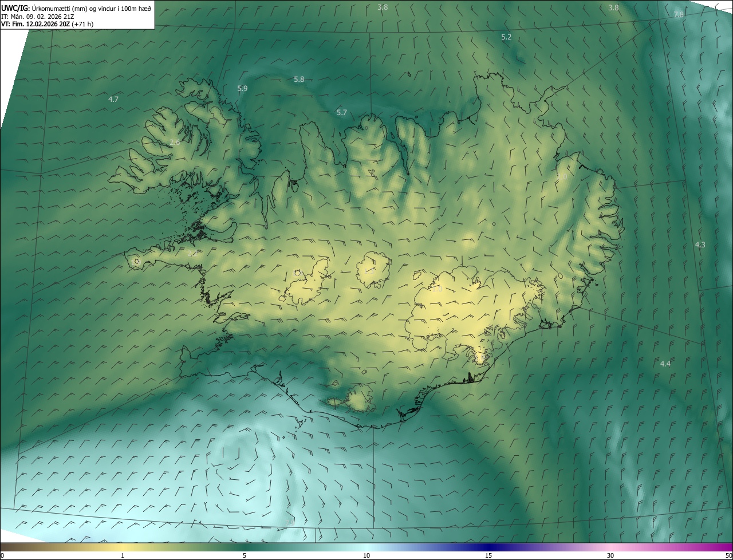This screenshot has height=560, width=733.
Task: Click the 5.8 value label offshore
Action: (299, 79)
